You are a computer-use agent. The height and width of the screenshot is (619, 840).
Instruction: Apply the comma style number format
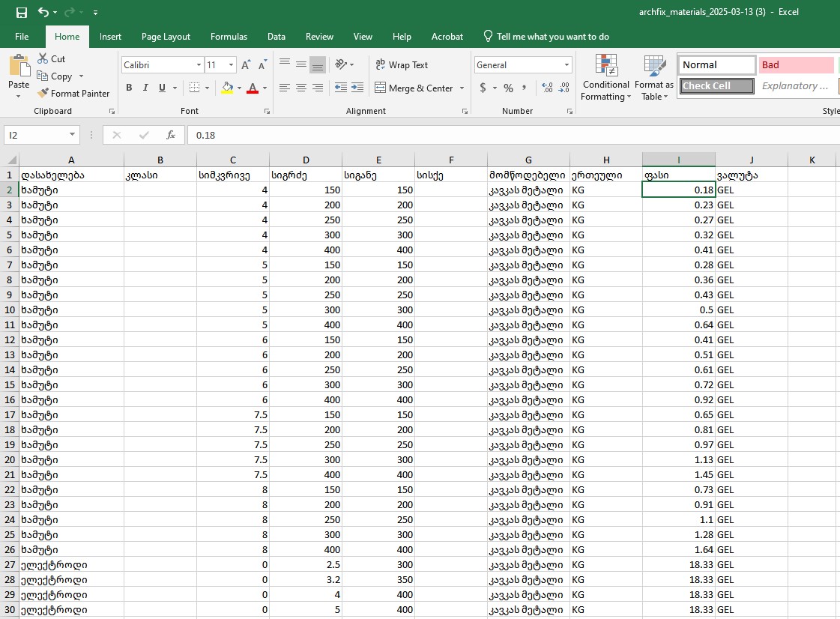[524, 88]
